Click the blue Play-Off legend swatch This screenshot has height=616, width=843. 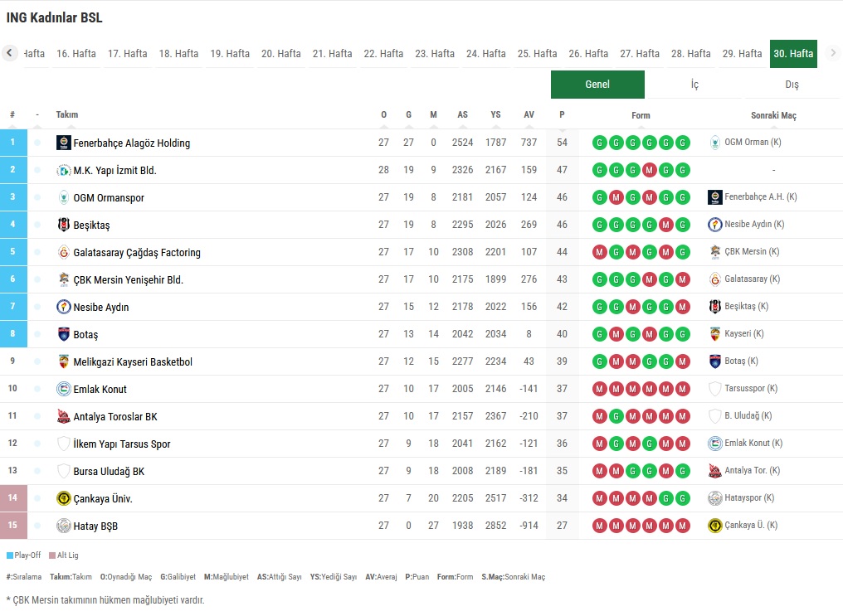(10, 555)
